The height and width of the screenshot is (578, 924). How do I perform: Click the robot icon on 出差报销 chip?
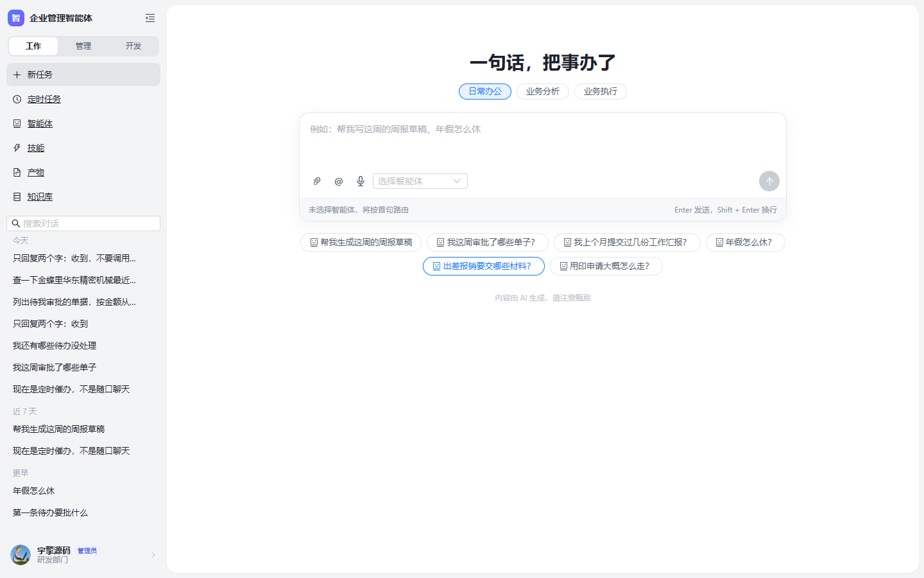(x=436, y=266)
